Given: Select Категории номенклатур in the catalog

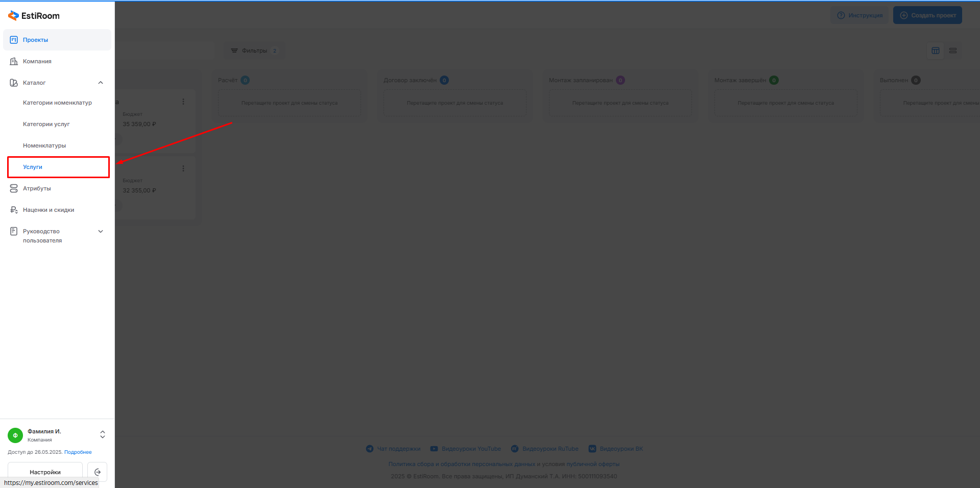Looking at the screenshot, I should click(x=57, y=103).
